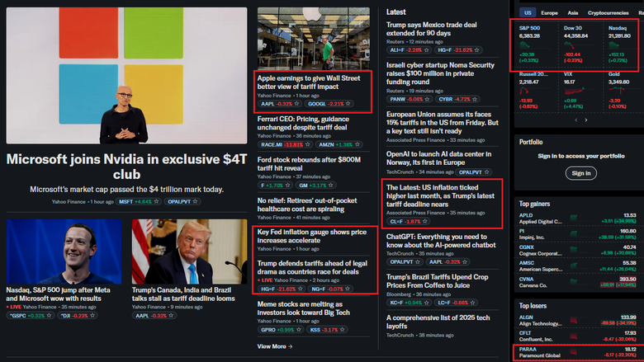Go to previous market indices with left chevron
This screenshot has height=362, width=644.
[x=575, y=120]
